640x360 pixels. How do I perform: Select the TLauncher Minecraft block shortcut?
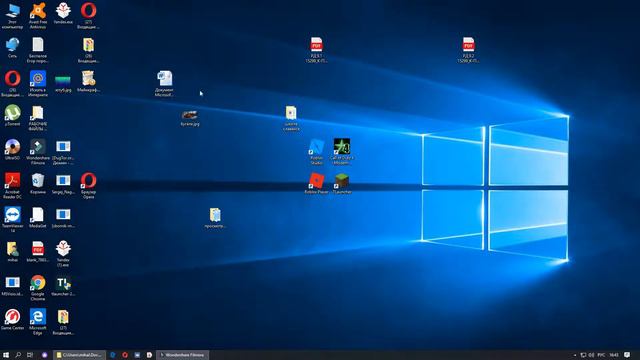(x=342, y=183)
